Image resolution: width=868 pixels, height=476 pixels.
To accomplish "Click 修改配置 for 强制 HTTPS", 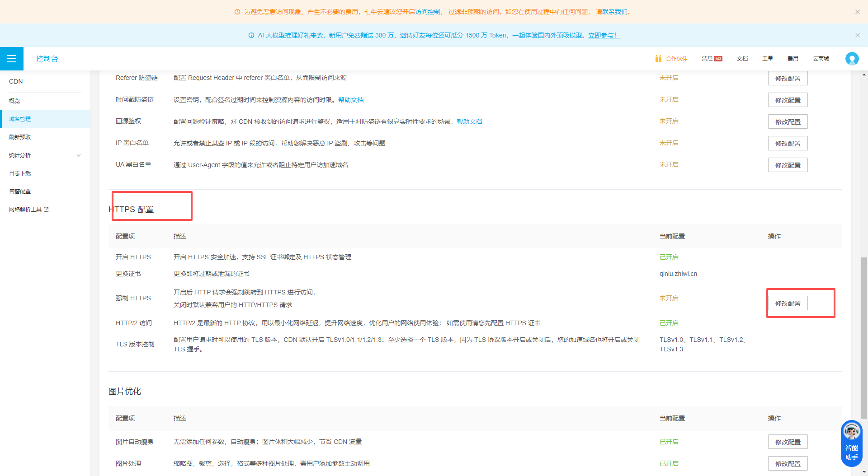I will [788, 303].
